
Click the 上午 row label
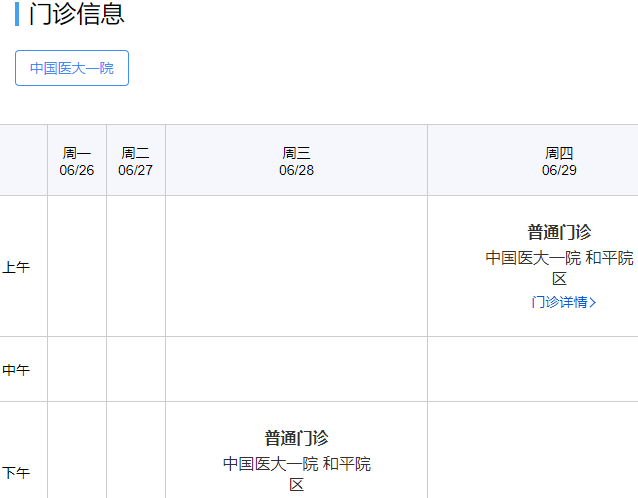[x=16, y=267]
